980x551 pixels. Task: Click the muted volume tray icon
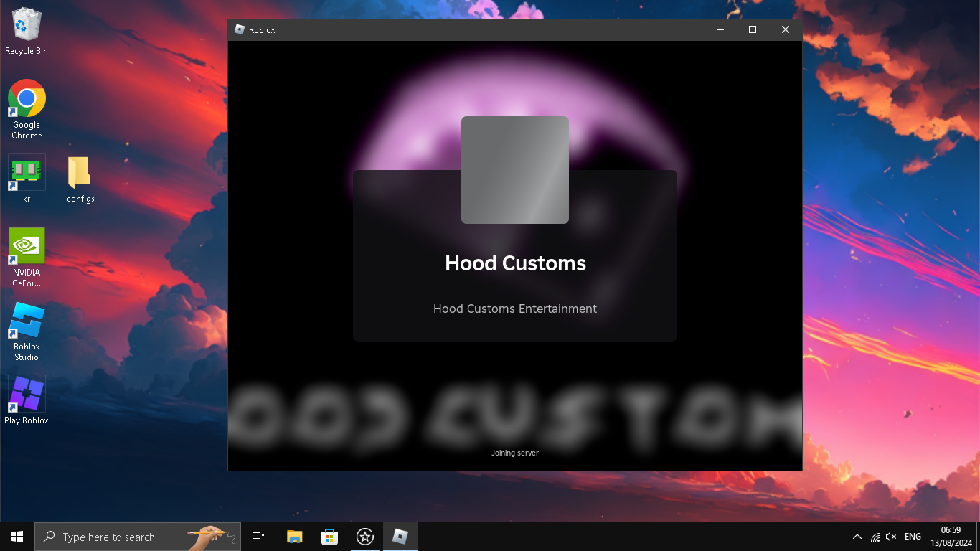891,537
